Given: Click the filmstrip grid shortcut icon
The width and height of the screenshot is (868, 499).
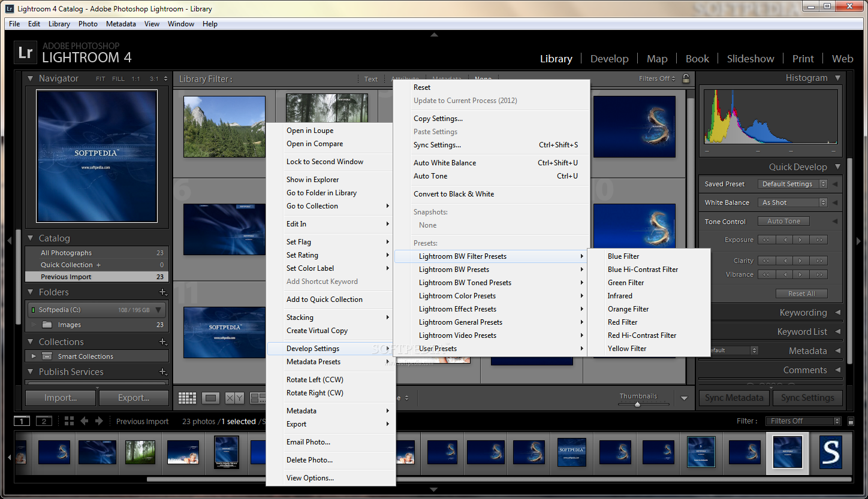Looking at the screenshot, I should click(x=69, y=421).
